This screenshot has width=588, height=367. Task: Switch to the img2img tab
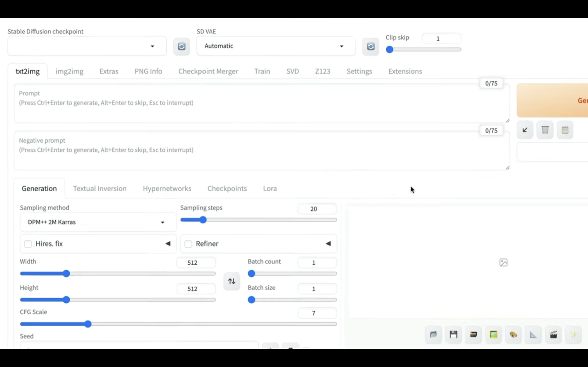[69, 71]
